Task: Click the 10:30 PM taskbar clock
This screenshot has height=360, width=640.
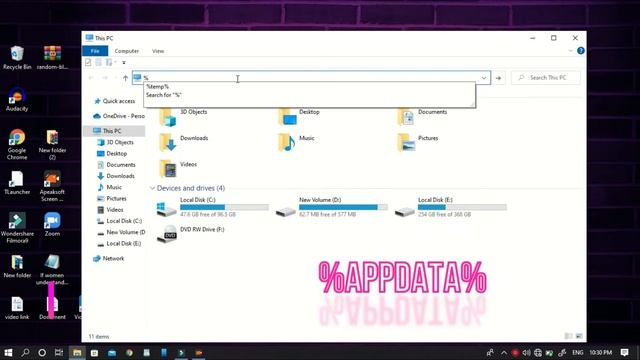Action: coord(600,352)
